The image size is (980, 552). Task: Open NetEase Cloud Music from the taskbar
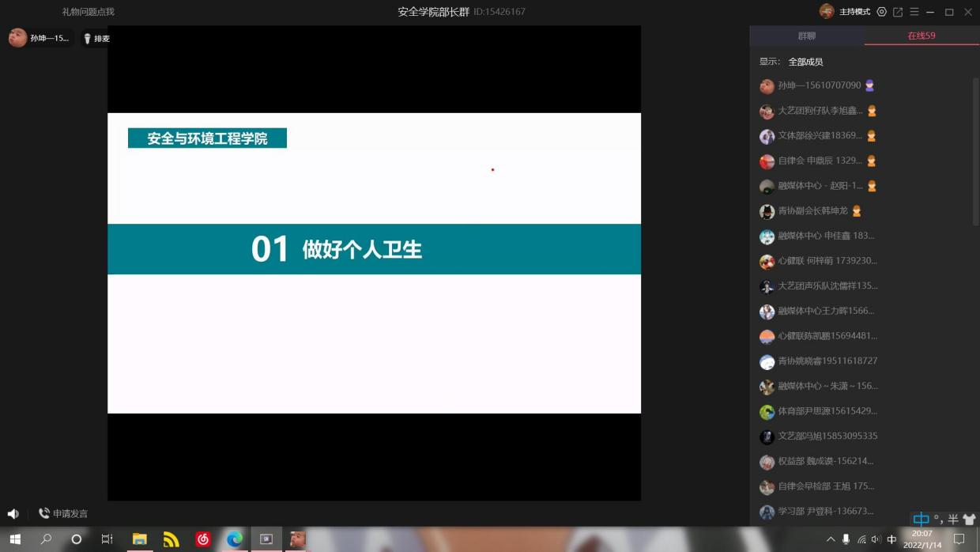[x=203, y=539]
